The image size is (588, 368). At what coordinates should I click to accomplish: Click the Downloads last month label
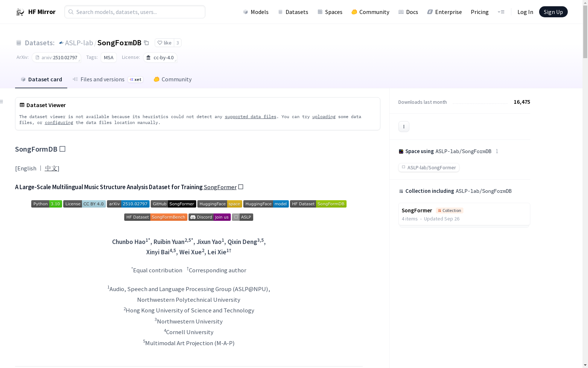coord(423,102)
